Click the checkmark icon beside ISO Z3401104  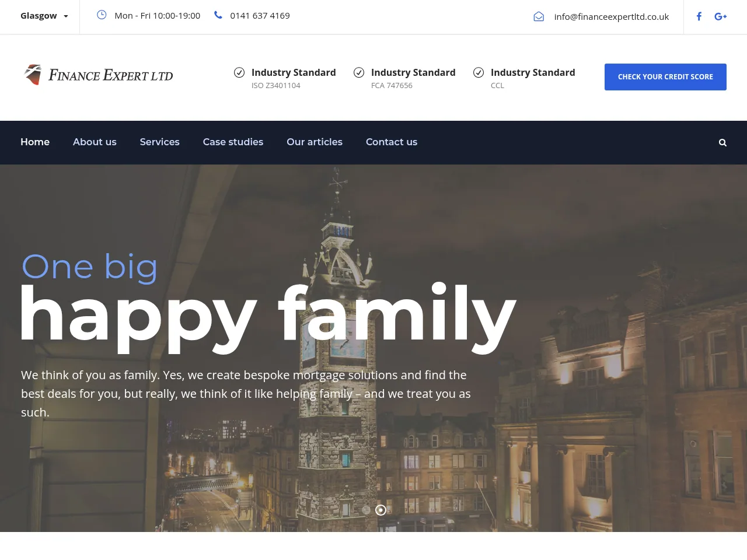pyautogui.click(x=239, y=72)
